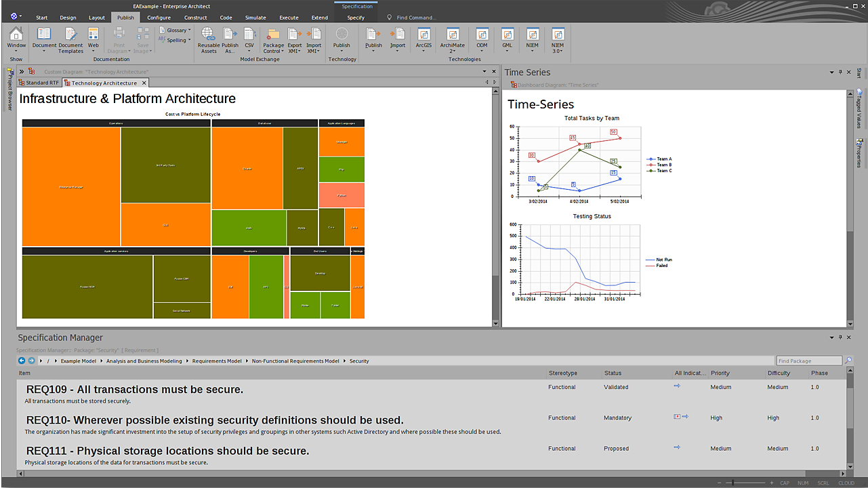Switch to the Layout ribbon tab

coord(97,18)
